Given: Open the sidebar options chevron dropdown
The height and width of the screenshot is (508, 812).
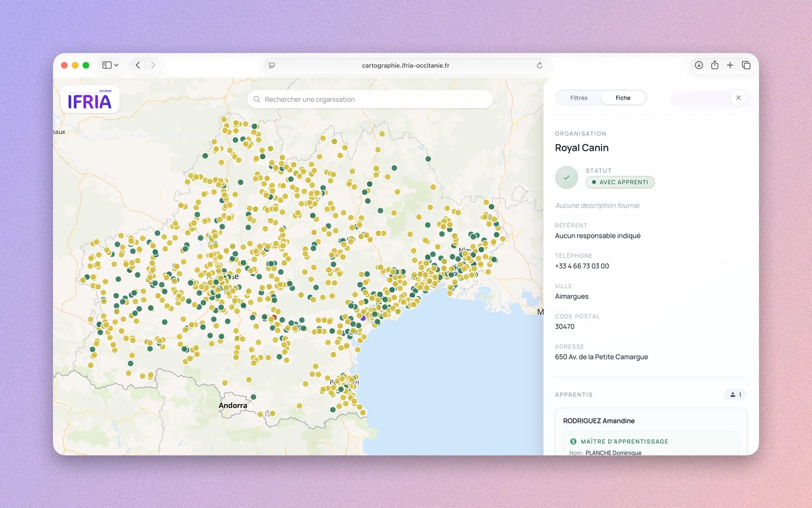Looking at the screenshot, I should (x=116, y=65).
